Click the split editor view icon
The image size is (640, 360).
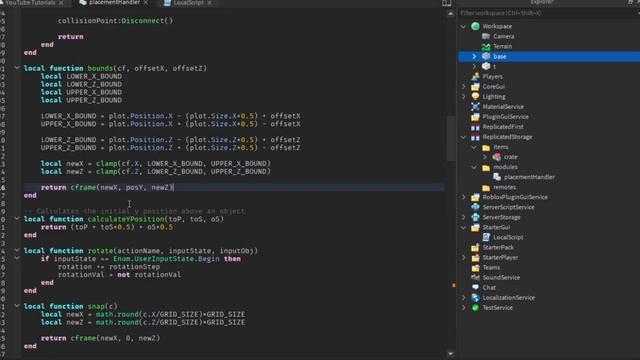pos(447,3)
